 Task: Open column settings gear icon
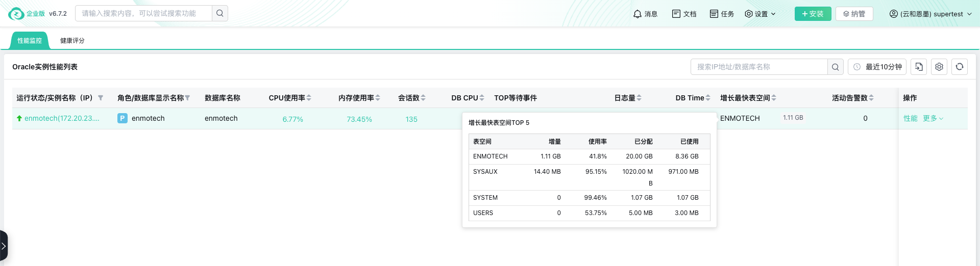click(939, 67)
